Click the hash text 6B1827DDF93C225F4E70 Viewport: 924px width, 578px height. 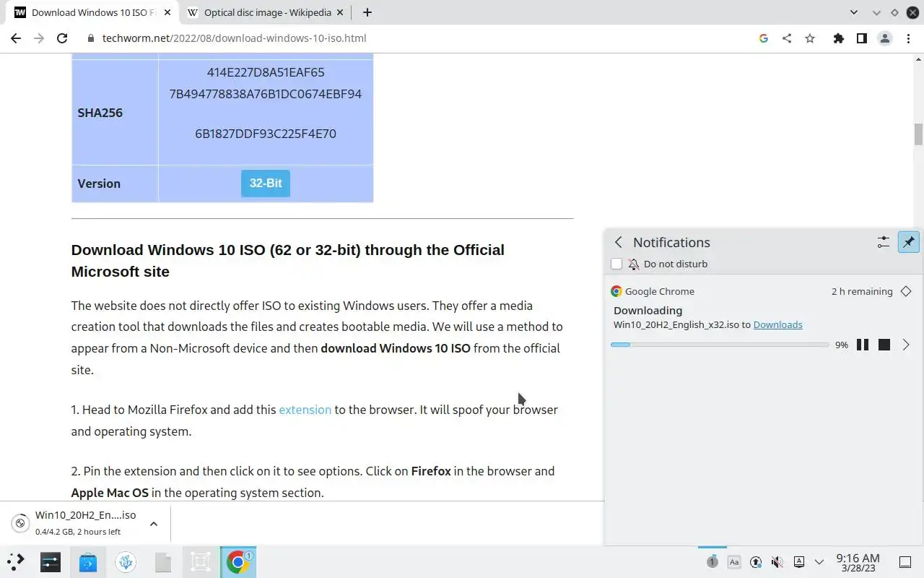point(266,134)
